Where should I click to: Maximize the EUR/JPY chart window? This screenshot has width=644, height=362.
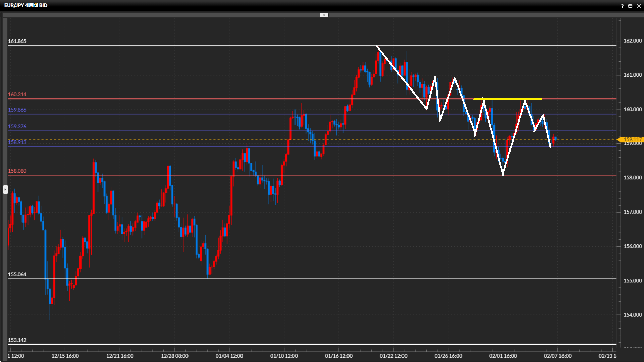(630, 6)
